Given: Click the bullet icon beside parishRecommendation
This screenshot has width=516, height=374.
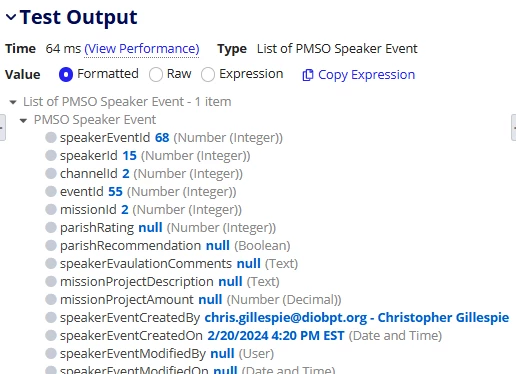Looking at the screenshot, I should click(51, 245).
